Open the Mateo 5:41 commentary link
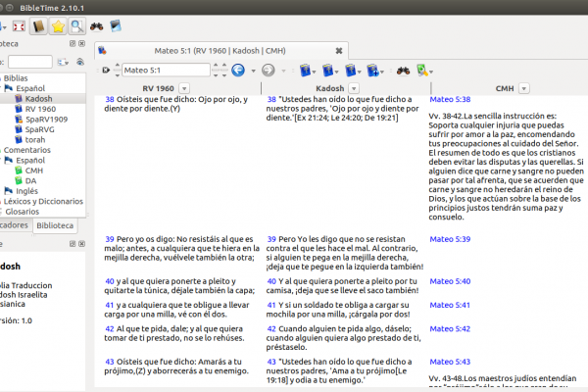This screenshot has width=588, height=392. 450,306
